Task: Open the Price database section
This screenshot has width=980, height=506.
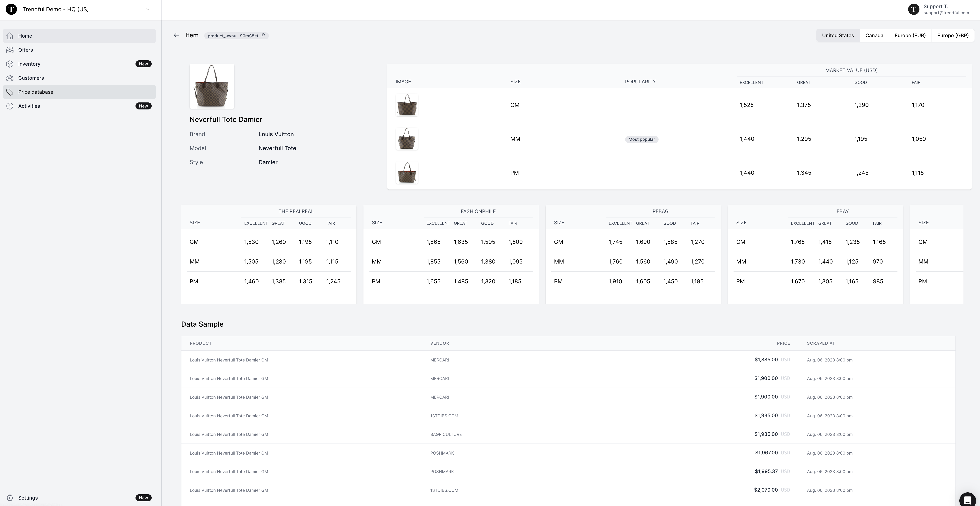Action: point(79,92)
